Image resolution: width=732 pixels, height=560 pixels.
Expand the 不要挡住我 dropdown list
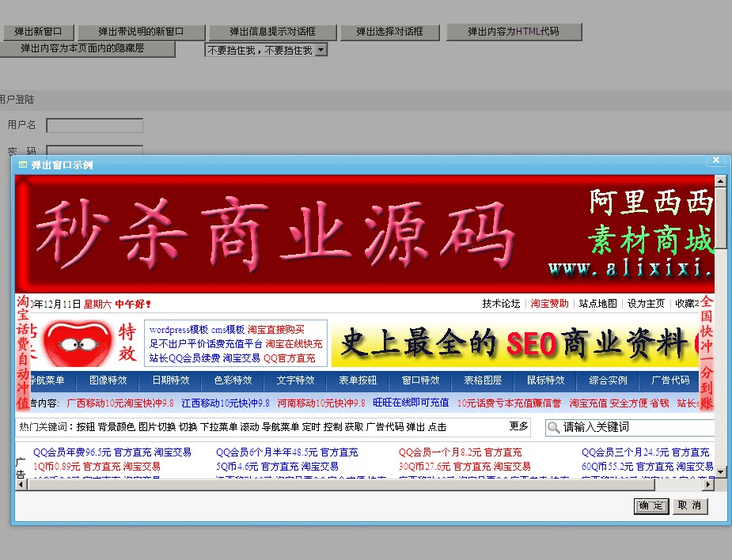[x=321, y=50]
